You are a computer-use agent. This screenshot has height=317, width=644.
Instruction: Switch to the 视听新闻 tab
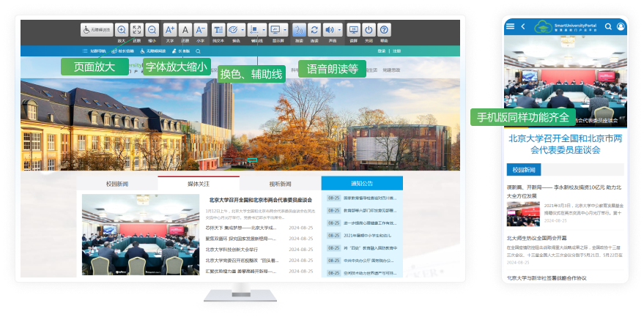click(x=280, y=184)
